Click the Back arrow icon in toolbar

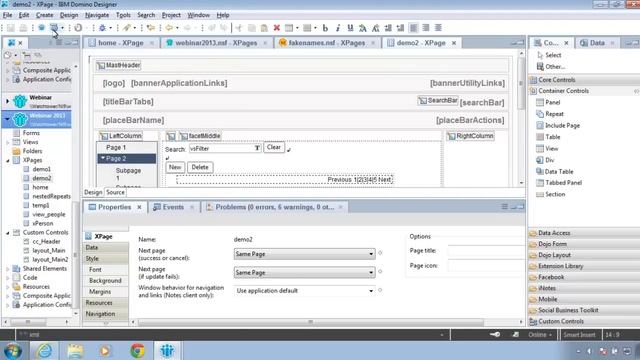tap(169, 28)
